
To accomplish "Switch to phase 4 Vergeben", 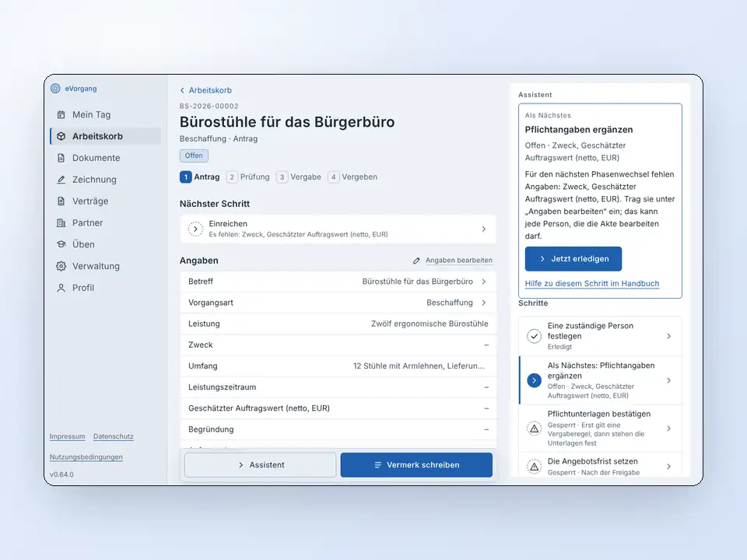I will 353,177.
